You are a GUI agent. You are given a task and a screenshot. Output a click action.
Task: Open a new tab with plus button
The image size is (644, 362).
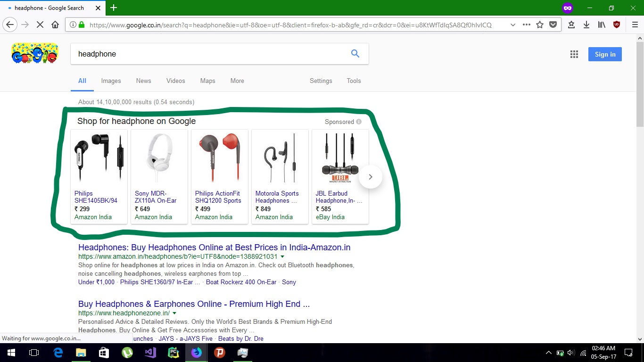[114, 8]
